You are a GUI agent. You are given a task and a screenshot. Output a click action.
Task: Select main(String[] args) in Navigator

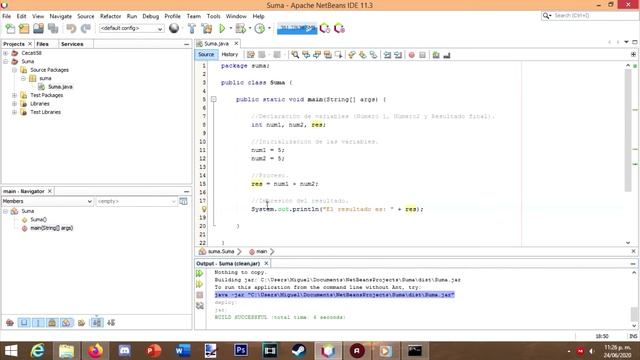pos(51,228)
